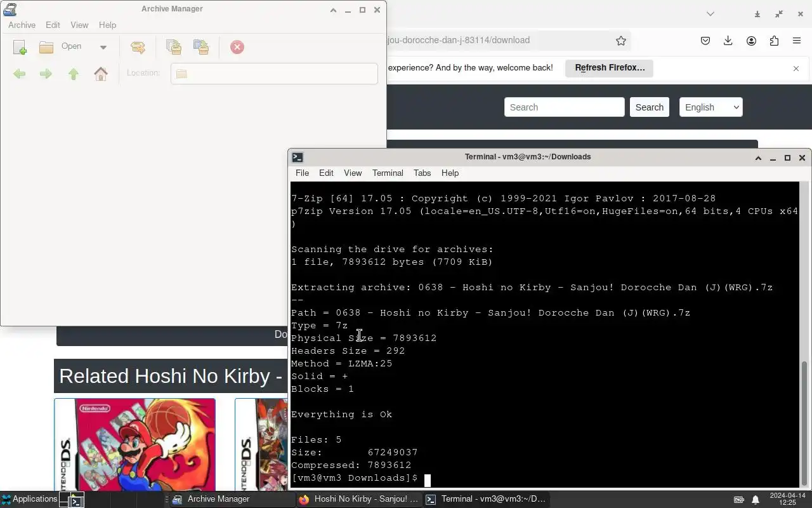Open the View menu in Archive Manager
The width and height of the screenshot is (812, 508).
click(x=79, y=25)
